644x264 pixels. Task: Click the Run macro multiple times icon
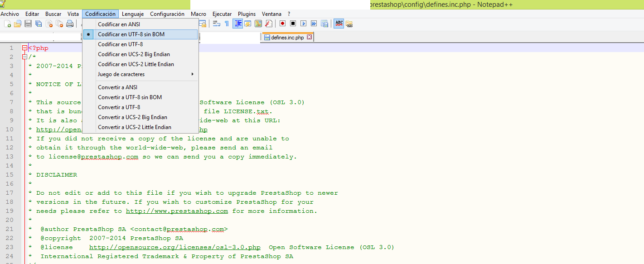(314, 24)
